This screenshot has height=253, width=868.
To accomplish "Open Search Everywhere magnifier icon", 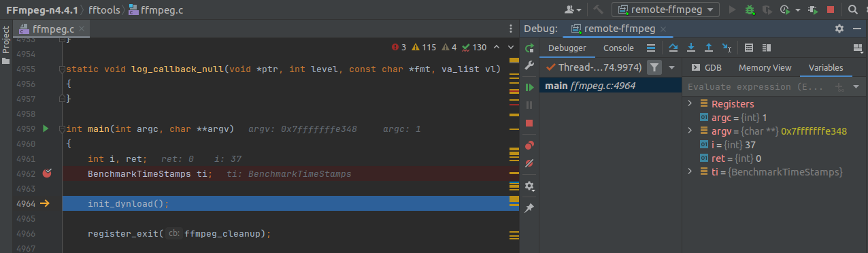I will pyautogui.click(x=853, y=10).
